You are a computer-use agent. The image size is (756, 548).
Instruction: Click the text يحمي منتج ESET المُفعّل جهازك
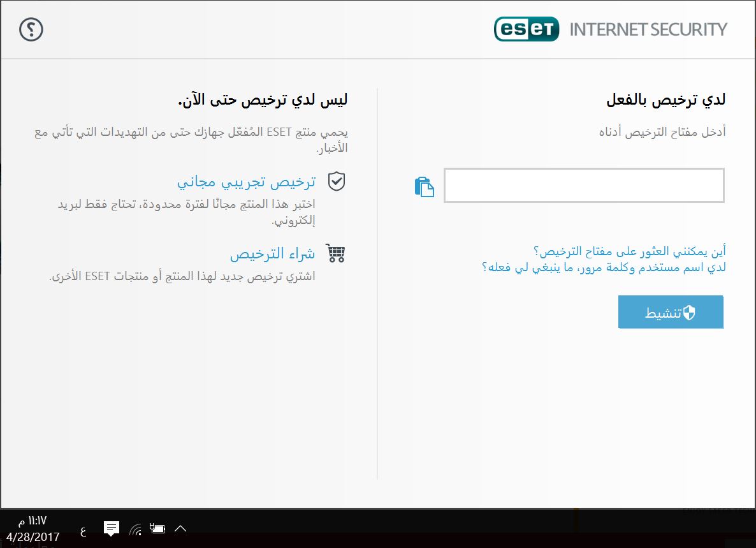click(191, 140)
